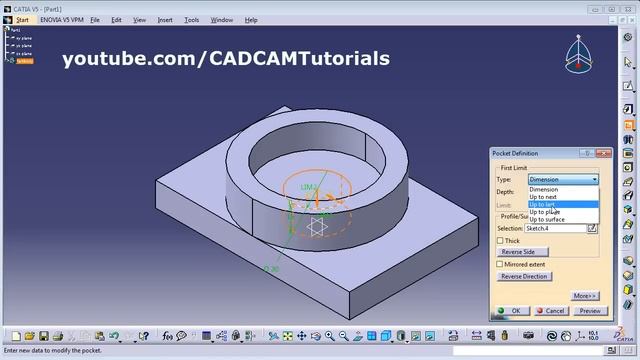This screenshot has width=640, height=360.
Task: Click the Open folder icon in bottom toolbar
Action: click(x=29, y=336)
